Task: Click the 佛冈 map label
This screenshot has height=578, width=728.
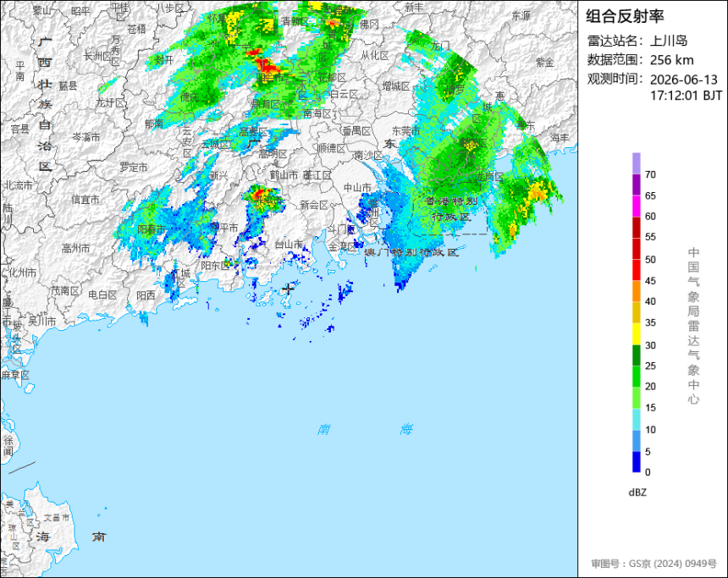Action: coord(370,23)
